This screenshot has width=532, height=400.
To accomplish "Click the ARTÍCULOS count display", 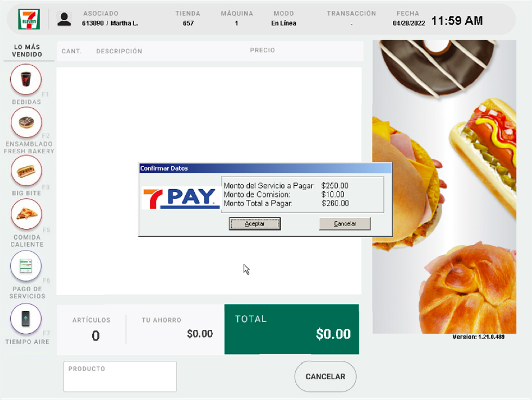I will (x=92, y=329).
